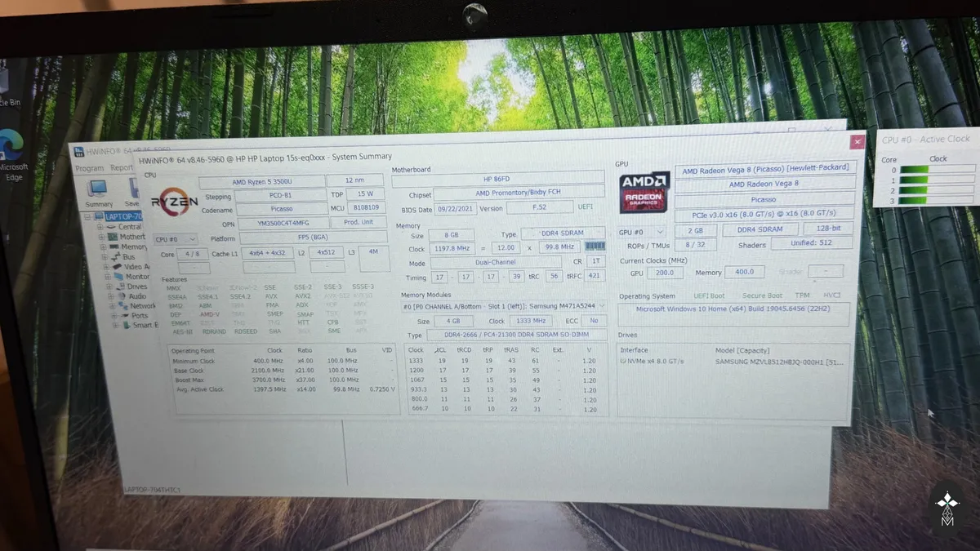Select the Monitor item in tree

pyautogui.click(x=138, y=277)
